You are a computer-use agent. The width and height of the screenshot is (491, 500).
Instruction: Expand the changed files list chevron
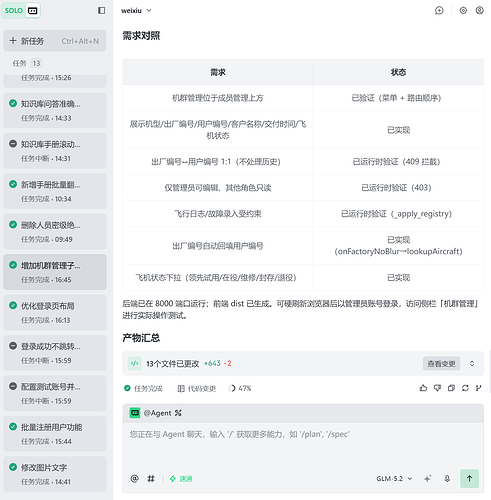pos(472,363)
